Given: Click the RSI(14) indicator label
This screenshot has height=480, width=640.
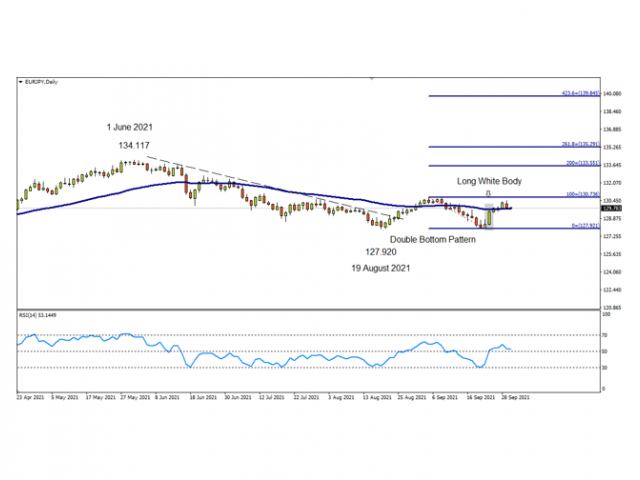Looking at the screenshot, I should 37,315.
